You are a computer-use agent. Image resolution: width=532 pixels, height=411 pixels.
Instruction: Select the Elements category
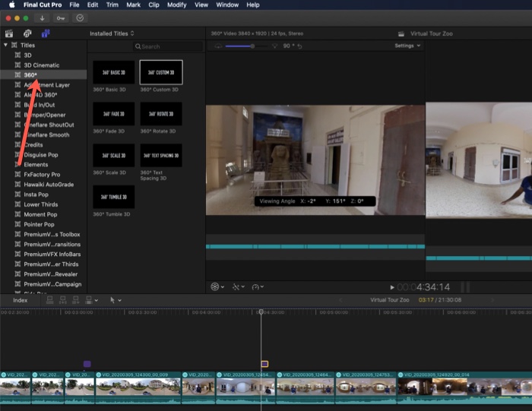point(36,164)
